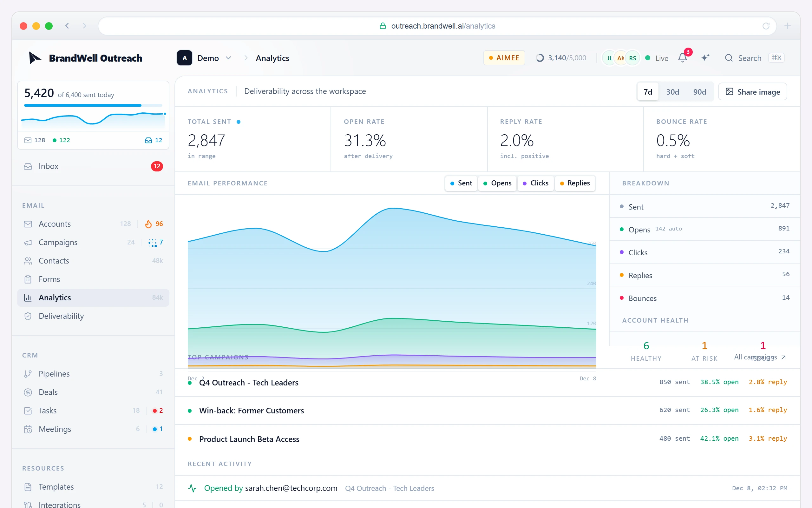812x508 pixels.
Task: Click the Accounts envelope icon in the sidebar
Action: click(28, 224)
